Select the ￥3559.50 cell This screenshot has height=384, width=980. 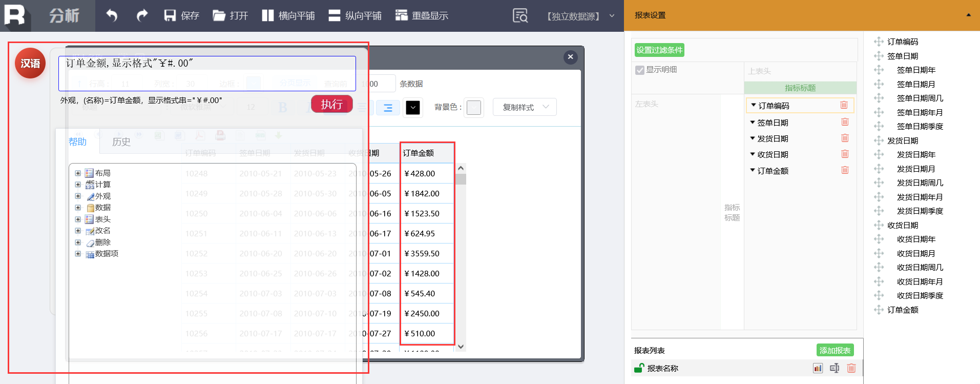[x=427, y=253]
